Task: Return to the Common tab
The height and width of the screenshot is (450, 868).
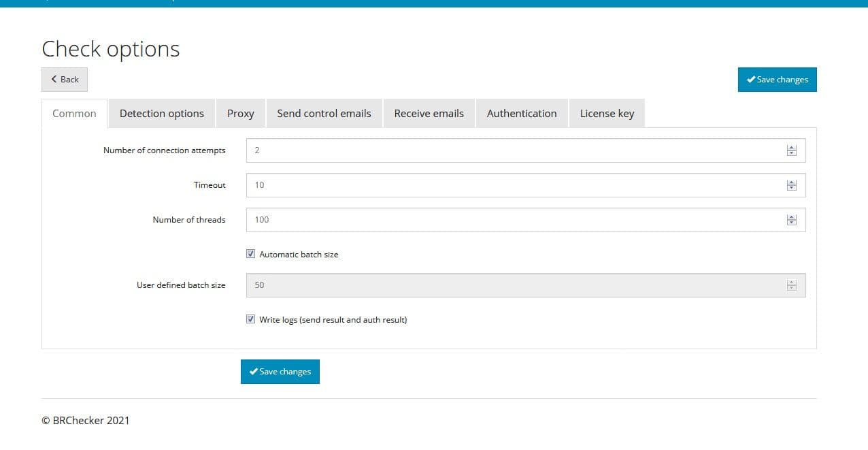Action: [x=73, y=113]
